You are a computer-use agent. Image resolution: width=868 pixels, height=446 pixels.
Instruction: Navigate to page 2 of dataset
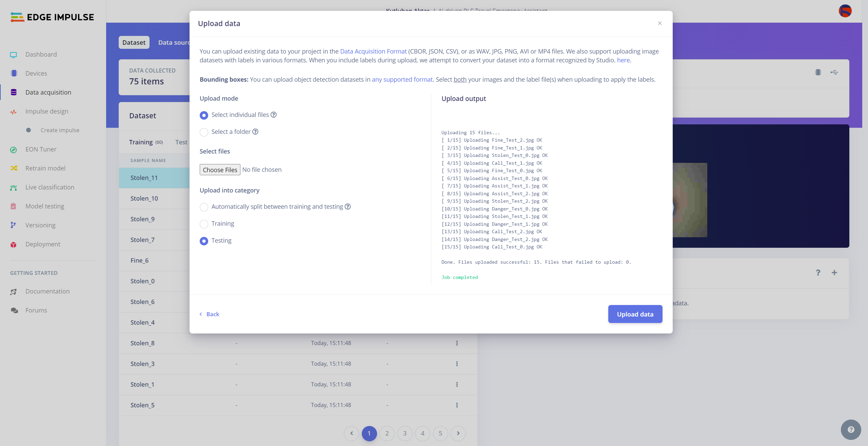[x=386, y=433]
